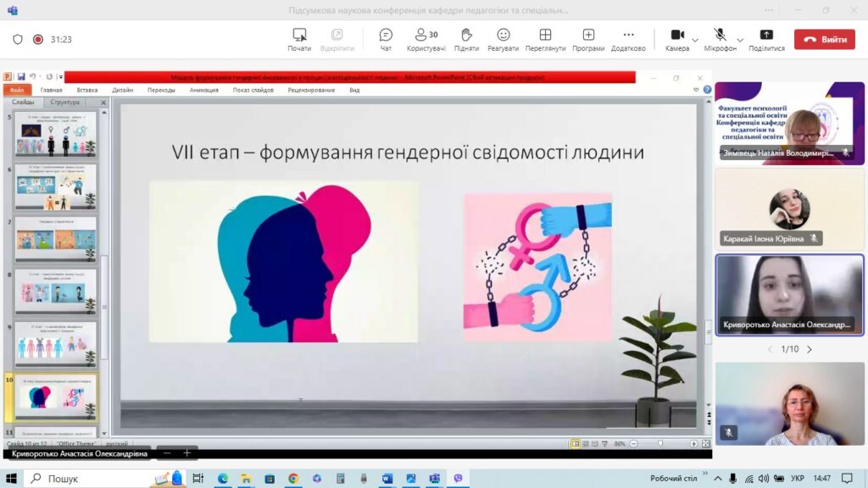The width and height of the screenshot is (868, 488).
Task: Open the Переглянути view options
Action: (x=545, y=40)
